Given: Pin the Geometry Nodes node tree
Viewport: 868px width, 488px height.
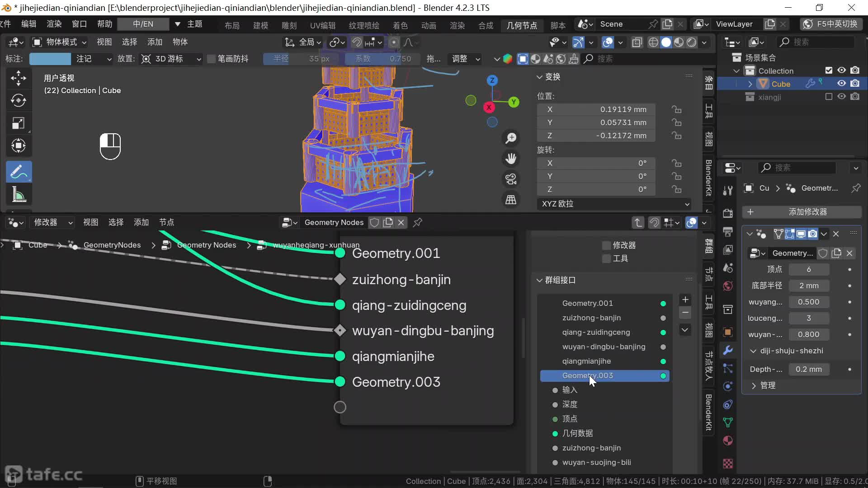Looking at the screenshot, I should tap(418, 222).
